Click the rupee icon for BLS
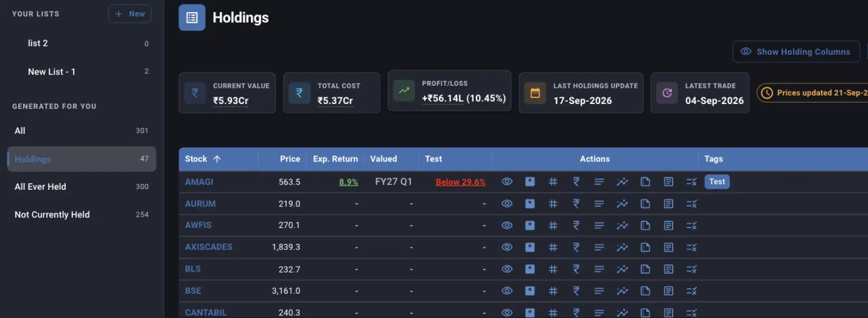868x318 pixels. 576,269
